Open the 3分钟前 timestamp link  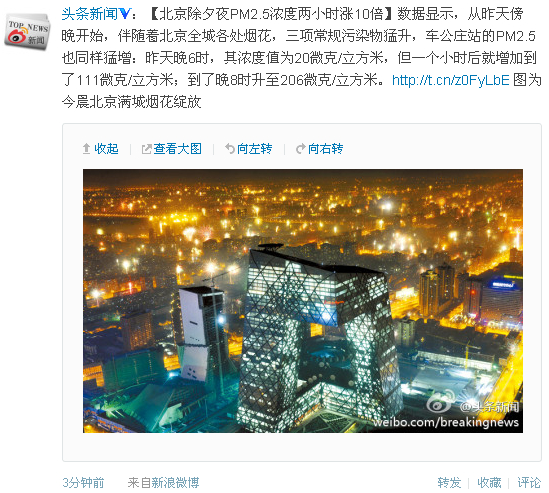pos(83,483)
